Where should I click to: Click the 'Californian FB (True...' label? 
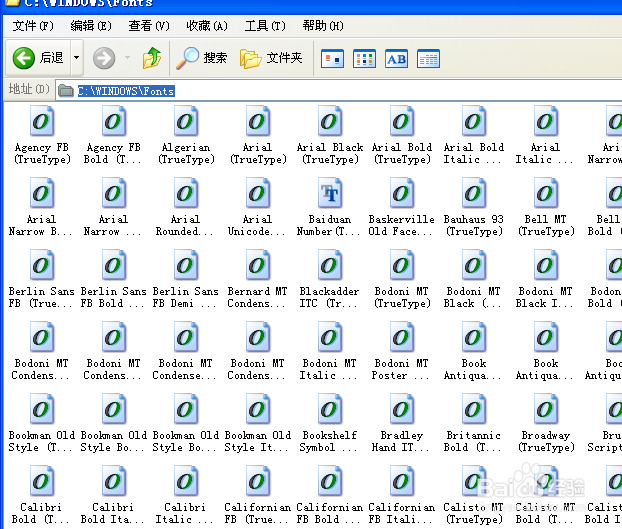click(258, 513)
